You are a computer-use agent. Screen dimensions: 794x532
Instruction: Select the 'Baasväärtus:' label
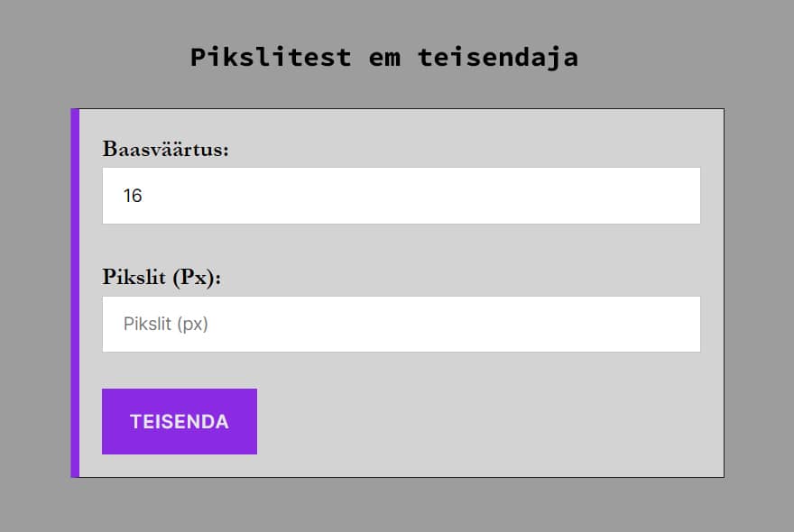(x=166, y=149)
